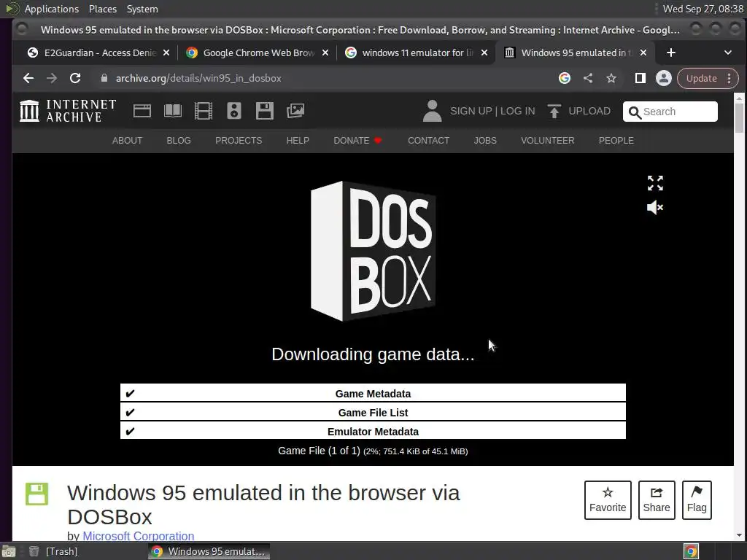Click the Game Metadata progress row
This screenshot has height=560, width=747.
click(x=373, y=393)
